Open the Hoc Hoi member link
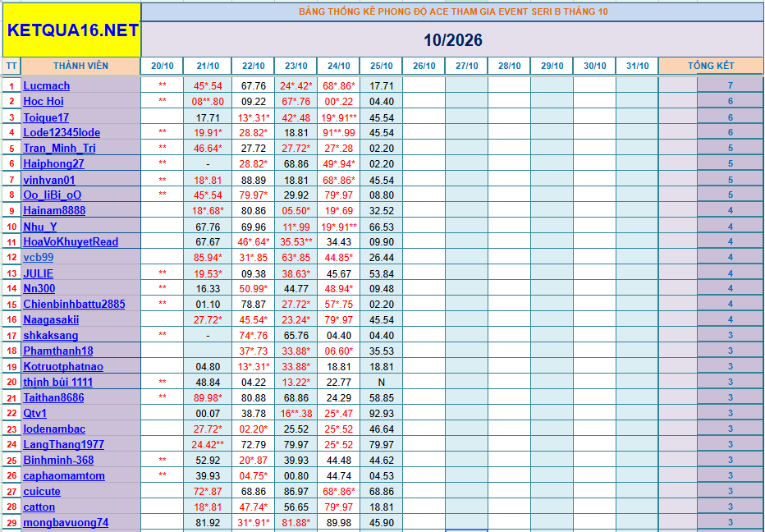765x532 pixels. click(x=44, y=102)
